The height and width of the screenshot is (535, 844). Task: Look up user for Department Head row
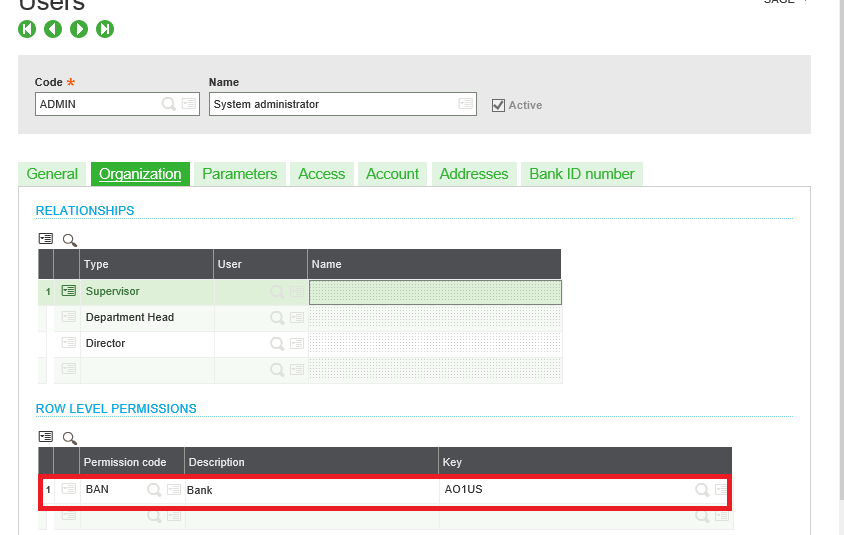pos(277,318)
